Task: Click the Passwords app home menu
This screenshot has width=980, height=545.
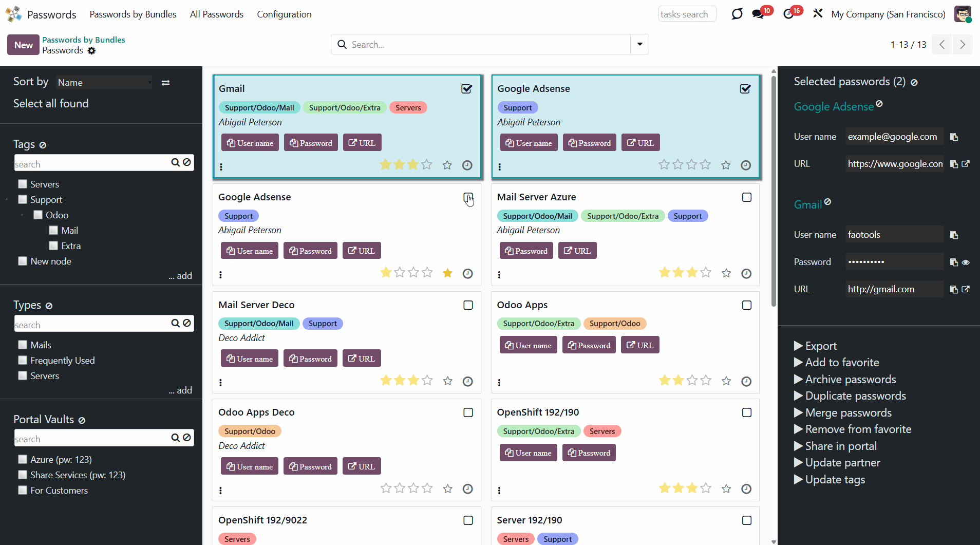Action: [51, 14]
